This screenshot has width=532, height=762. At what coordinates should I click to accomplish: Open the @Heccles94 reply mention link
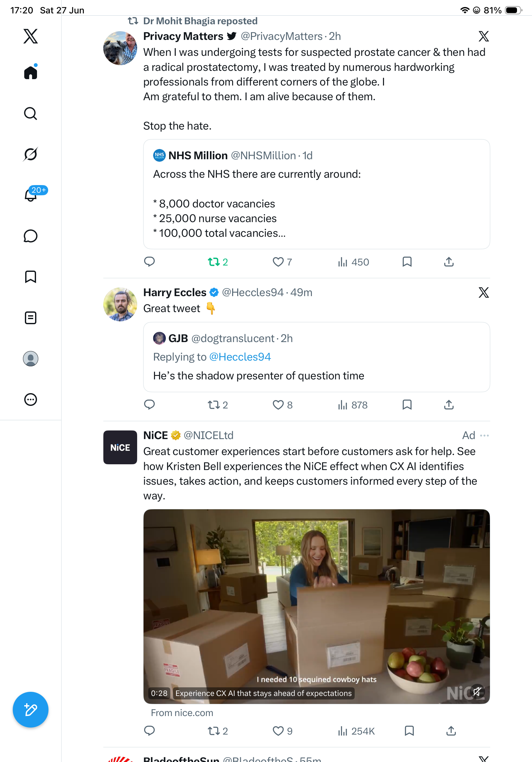(x=240, y=357)
